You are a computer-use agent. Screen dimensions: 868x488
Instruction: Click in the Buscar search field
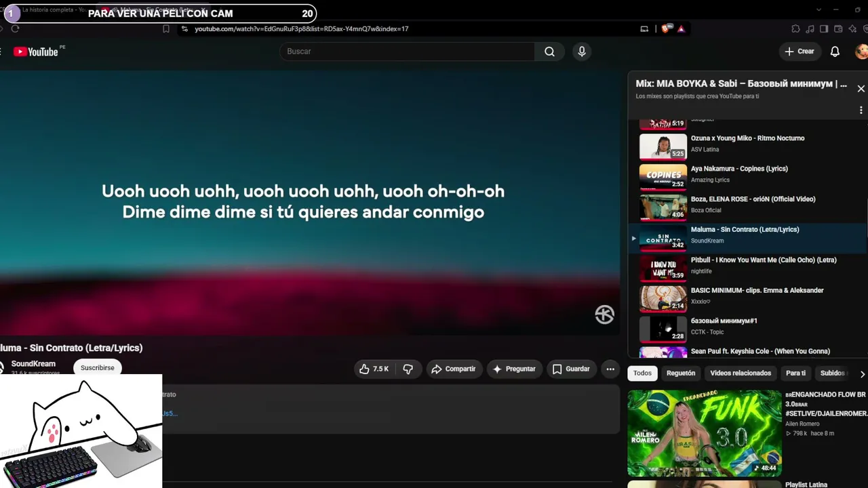pos(407,52)
